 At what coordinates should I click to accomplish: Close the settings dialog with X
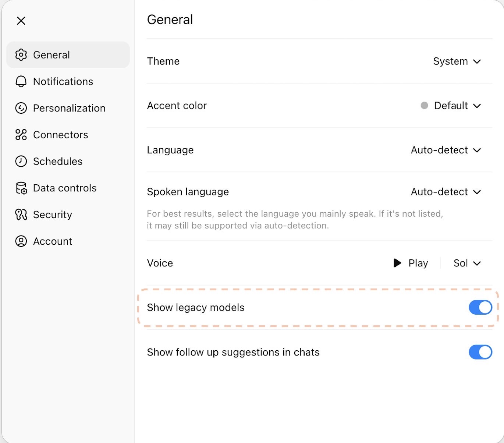pyautogui.click(x=21, y=21)
